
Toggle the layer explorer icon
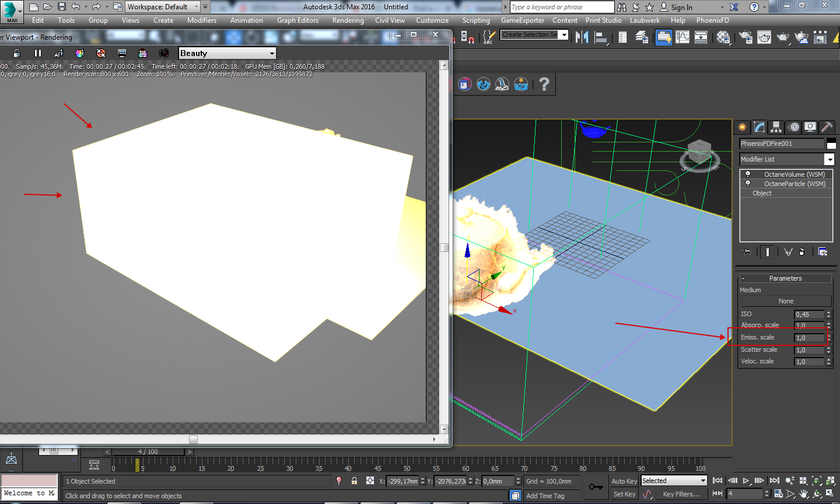pos(642,37)
